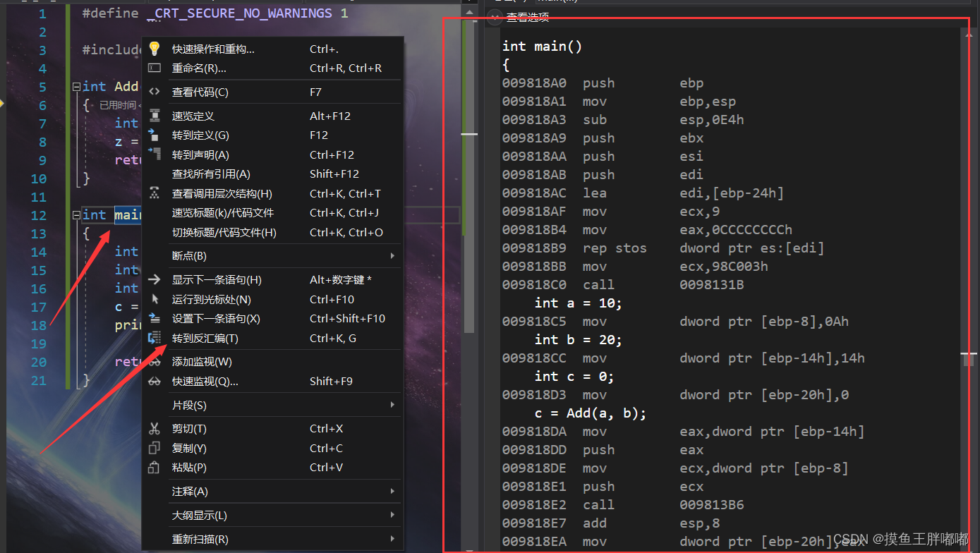This screenshot has width=980, height=553.
Task: Click the line 009818B9 rep stos
Action: click(663, 248)
